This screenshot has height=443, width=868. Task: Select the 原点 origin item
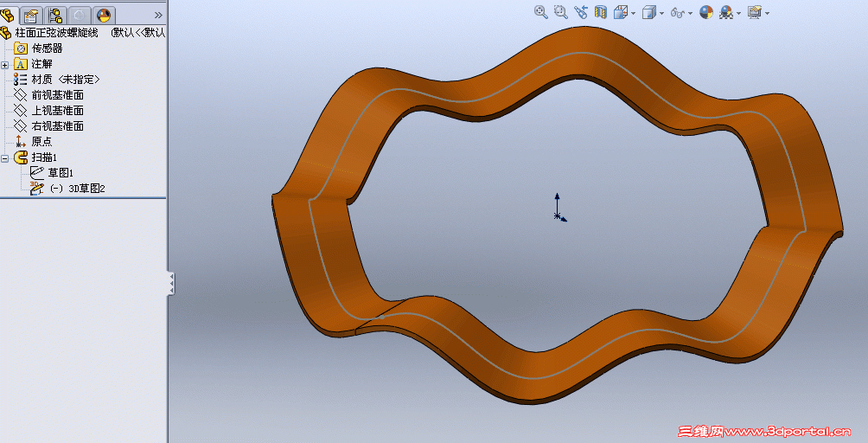pyautogui.click(x=41, y=141)
